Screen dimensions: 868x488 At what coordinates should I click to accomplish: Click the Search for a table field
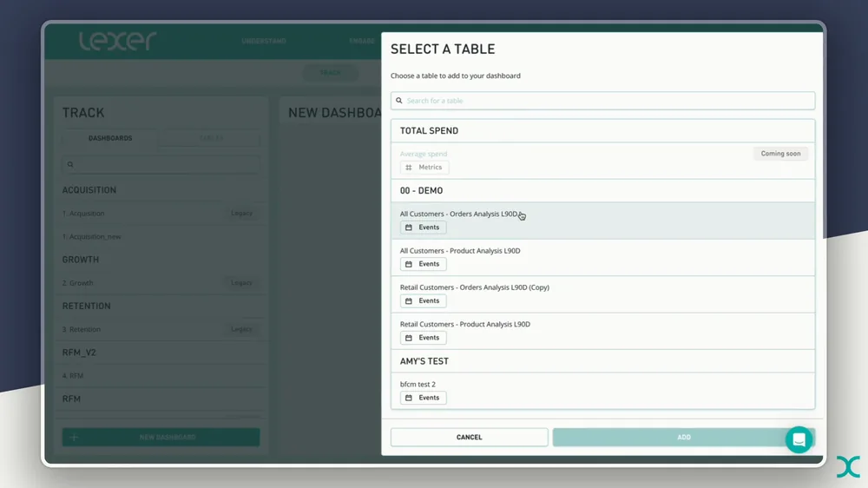(x=602, y=101)
